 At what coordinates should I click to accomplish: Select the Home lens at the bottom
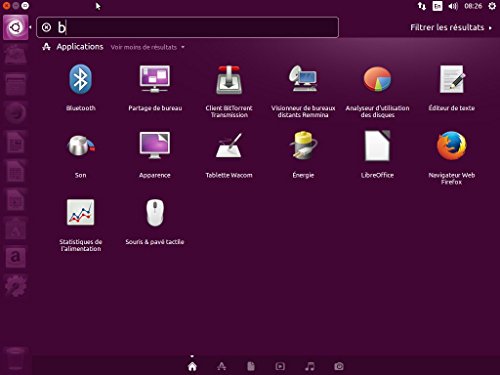(192, 367)
